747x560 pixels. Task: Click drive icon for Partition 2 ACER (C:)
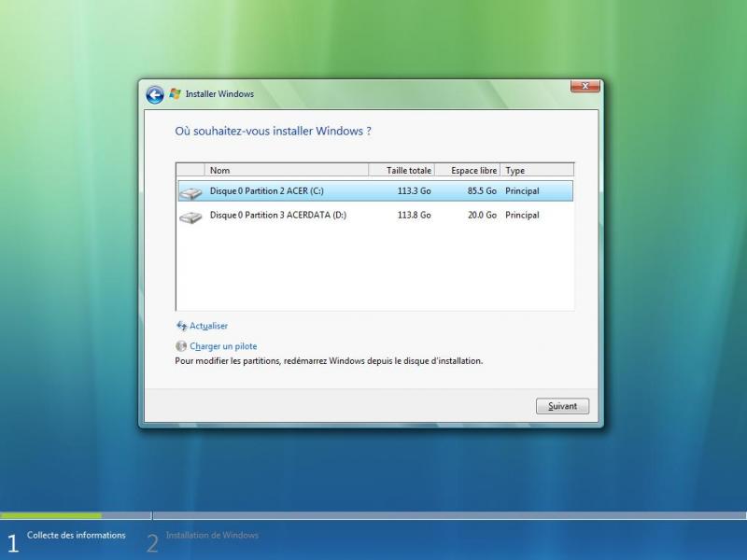tap(190, 192)
